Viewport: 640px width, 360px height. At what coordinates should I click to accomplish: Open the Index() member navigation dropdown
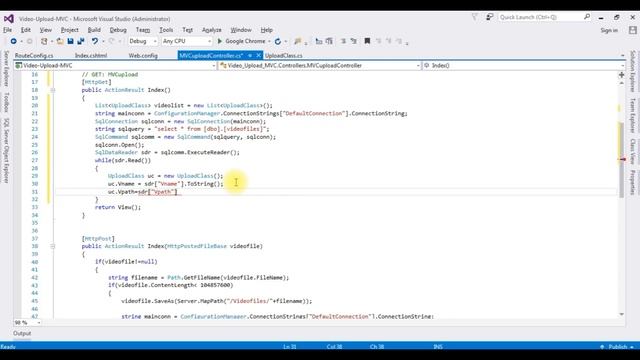click(524, 66)
